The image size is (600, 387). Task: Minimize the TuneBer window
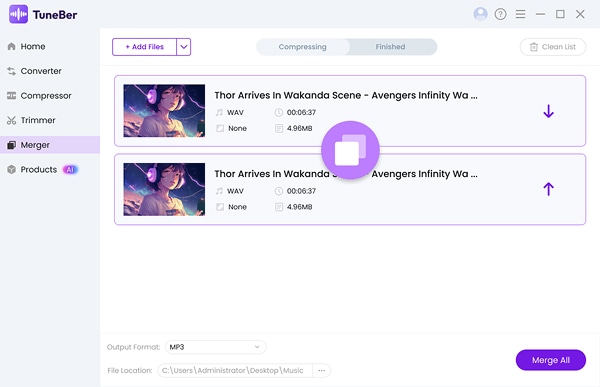[540, 14]
